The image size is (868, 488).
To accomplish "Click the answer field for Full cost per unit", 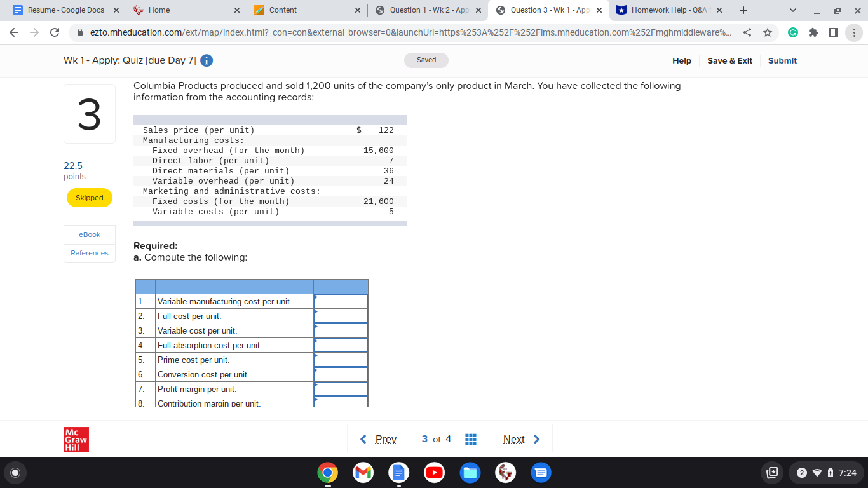I will pyautogui.click(x=341, y=316).
